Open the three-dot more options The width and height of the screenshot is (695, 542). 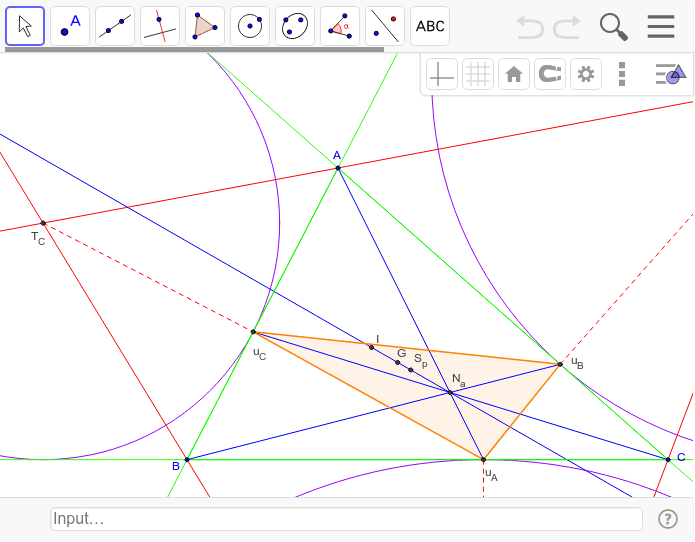click(622, 74)
